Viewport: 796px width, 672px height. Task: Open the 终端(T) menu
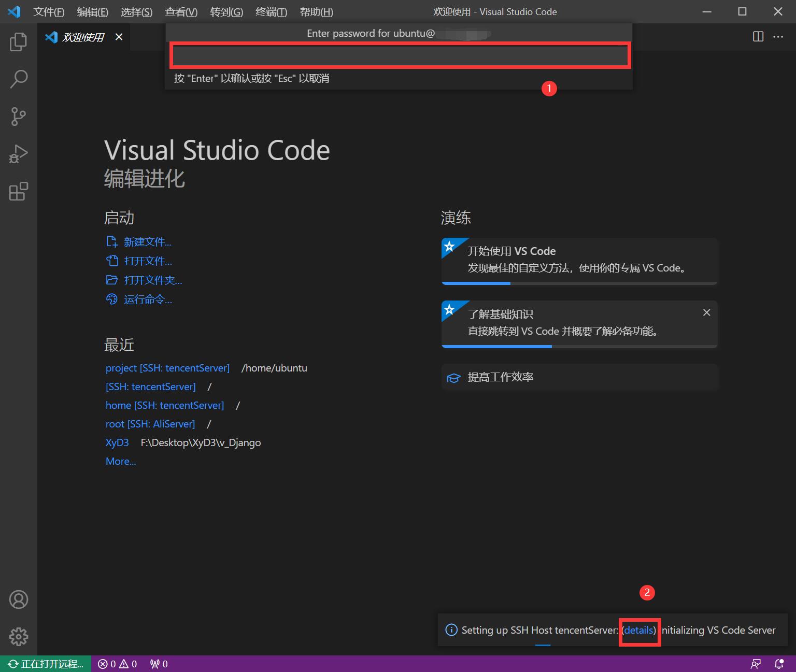272,11
